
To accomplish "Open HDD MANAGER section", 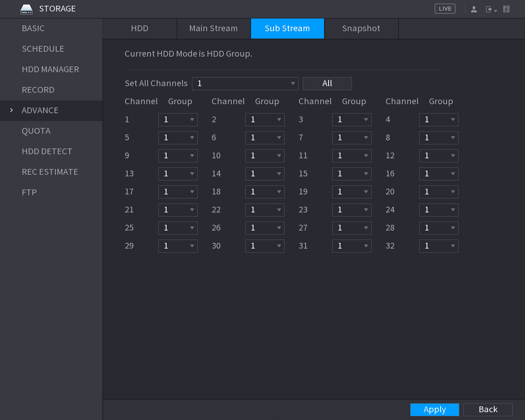I will coord(51,69).
